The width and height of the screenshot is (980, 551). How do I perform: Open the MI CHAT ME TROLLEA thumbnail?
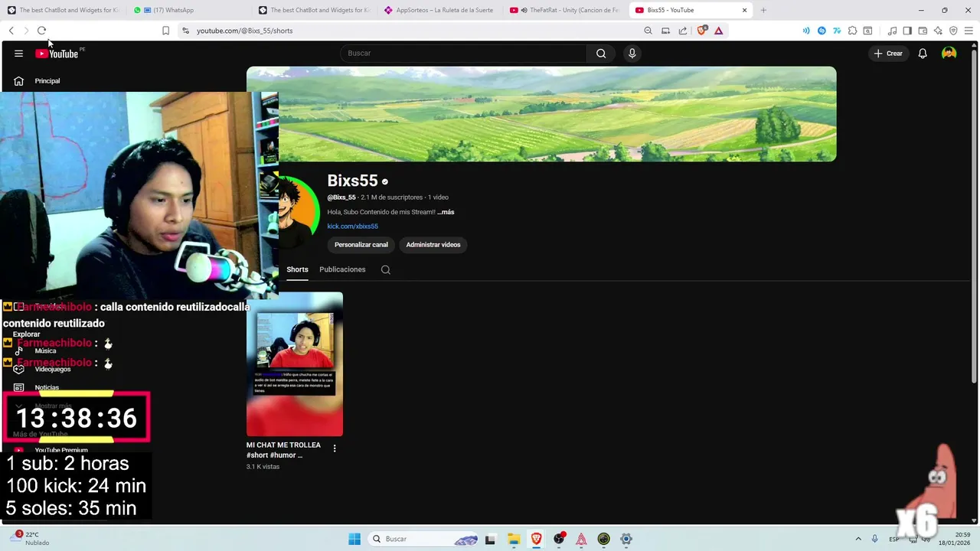295,364
